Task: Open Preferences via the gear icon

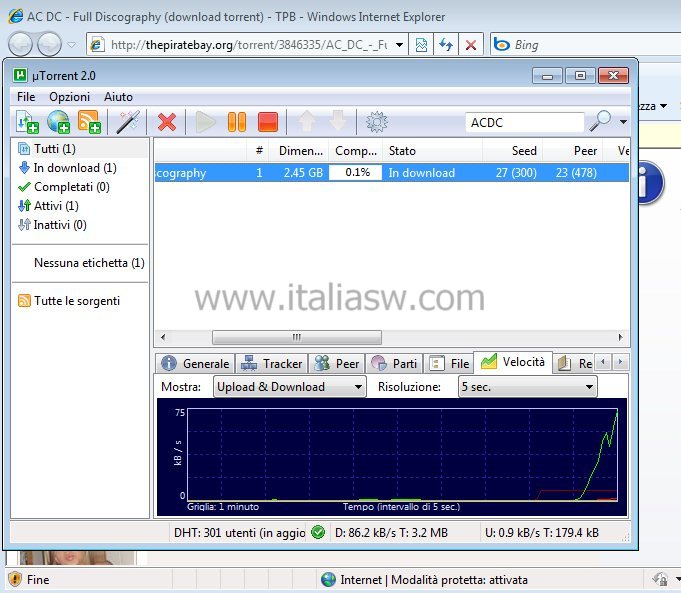Action: click(377, 122)
